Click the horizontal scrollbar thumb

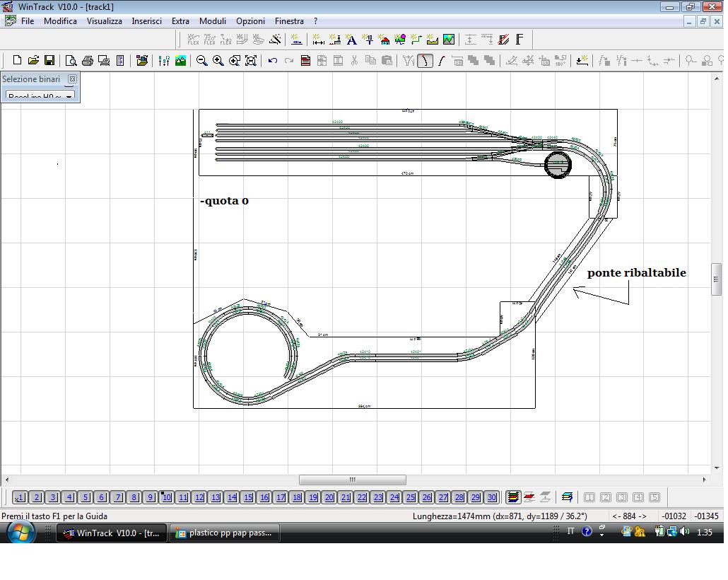353,480
